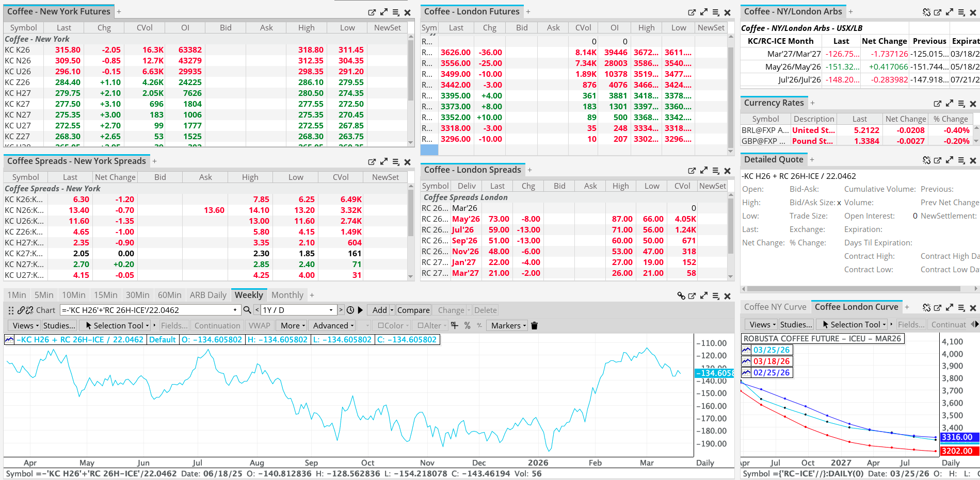Click the KC H26 + RC 26H-ICE legend icon

pos(9,339)
